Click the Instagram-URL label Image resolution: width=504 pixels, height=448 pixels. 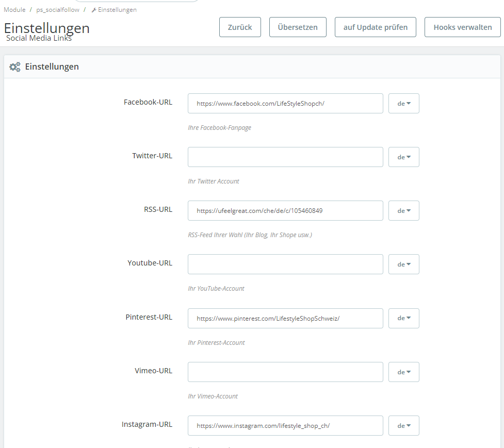(x=147, y=425)
